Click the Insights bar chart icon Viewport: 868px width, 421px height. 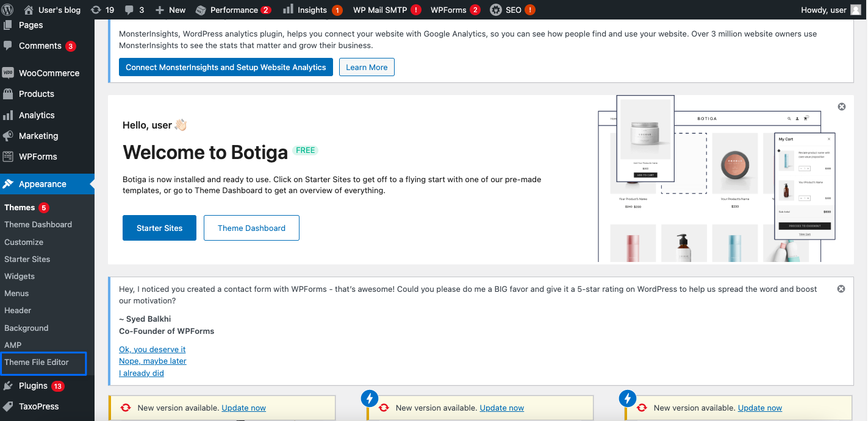pyautogui.click(x=288, y=10)
